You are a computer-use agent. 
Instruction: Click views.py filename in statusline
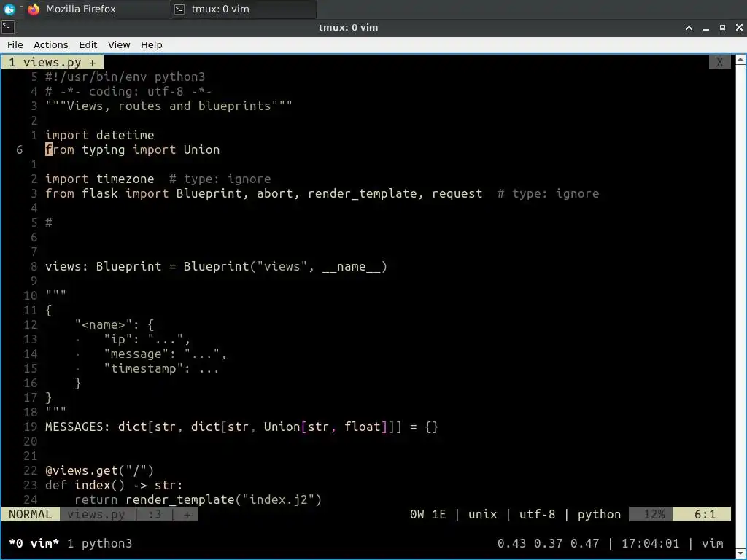click(x=96, y=514)
